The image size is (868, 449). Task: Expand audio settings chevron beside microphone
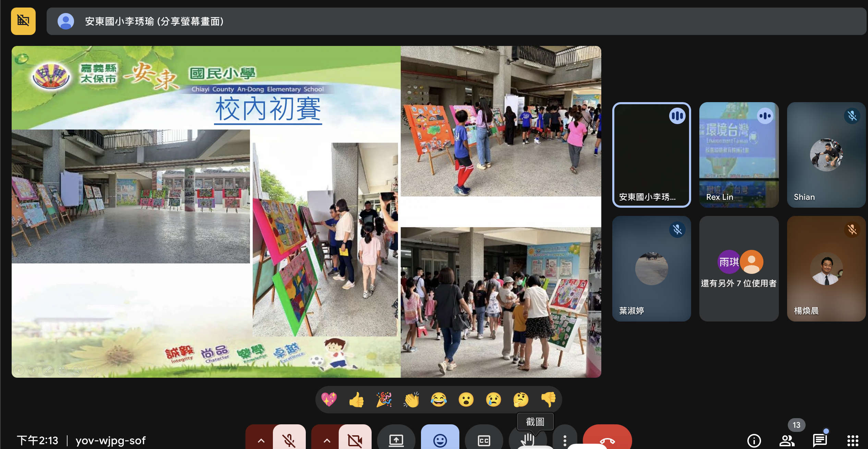pyautogui.click(x=261, y=440)
